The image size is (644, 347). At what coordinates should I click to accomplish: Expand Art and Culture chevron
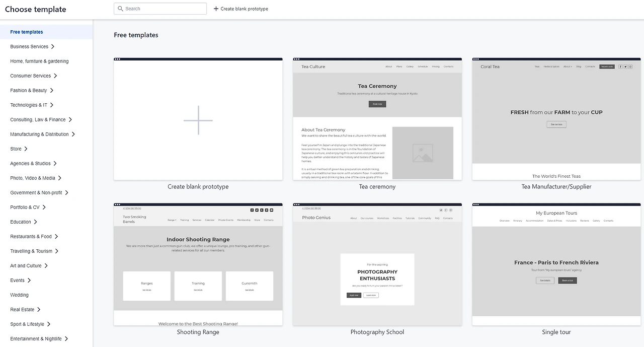(46, 265)
